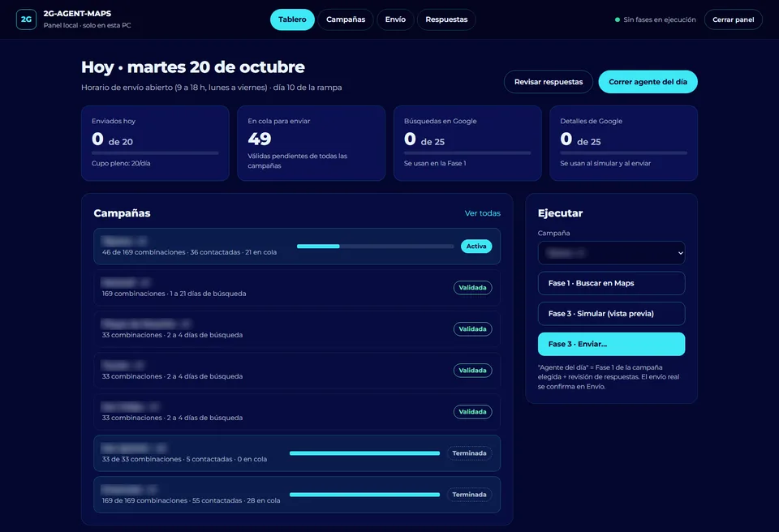Viewport: 779px width, 532px height.
Task: Open campaign with 1 a 21 días de búsqueda
Action: click(x=297, y=288)
